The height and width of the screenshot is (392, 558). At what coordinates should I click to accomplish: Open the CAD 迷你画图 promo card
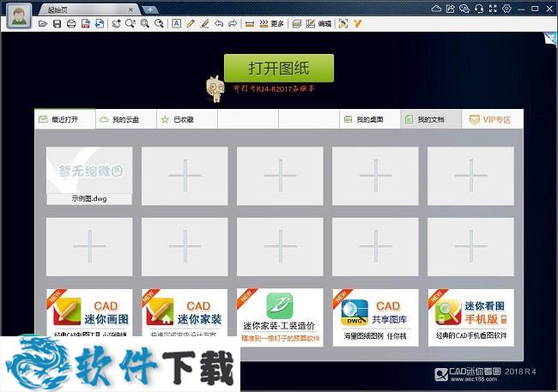click(x=89, y=313)
